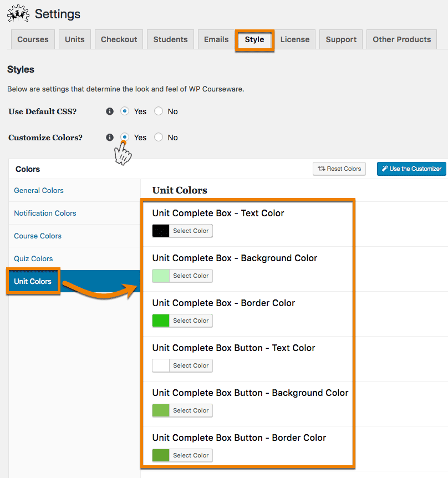Click the Unit Colors heading text
Image resolution: width=448 pixels, height=478 pixels.
point(180,190)
